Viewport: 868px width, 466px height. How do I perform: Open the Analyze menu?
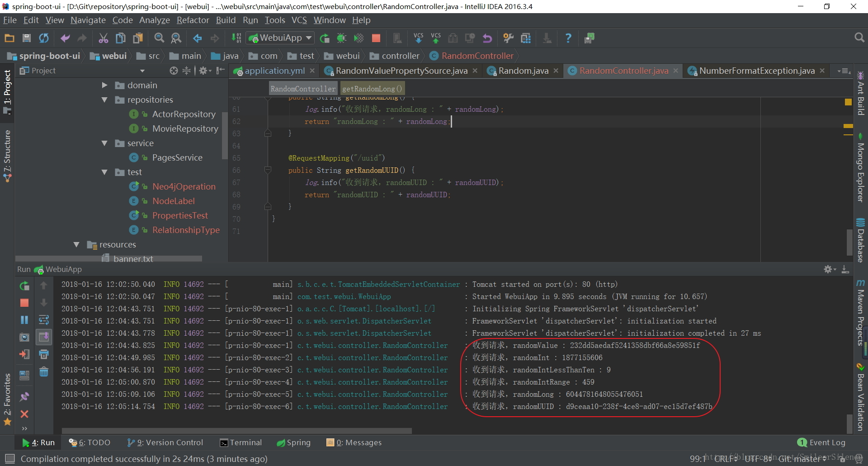[155, 20]
